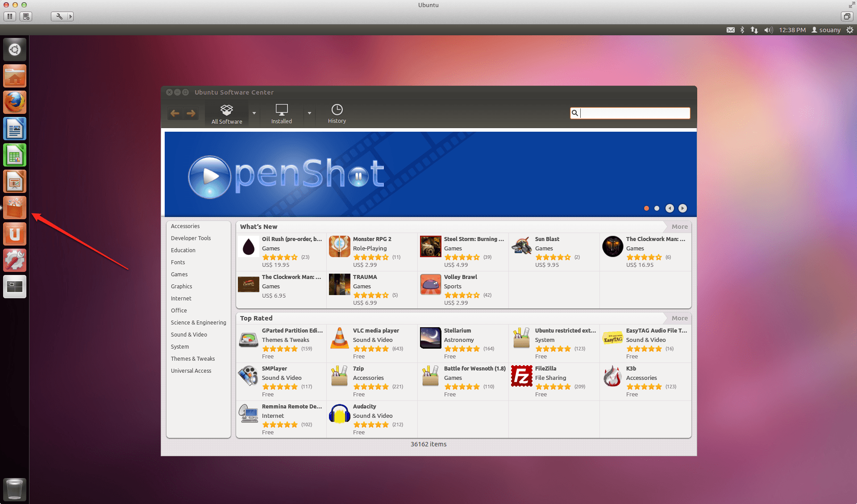The width and height of the screenshot is (857, 504).
Task: Open System Settings launcher icon
Action: pos(15,260)
